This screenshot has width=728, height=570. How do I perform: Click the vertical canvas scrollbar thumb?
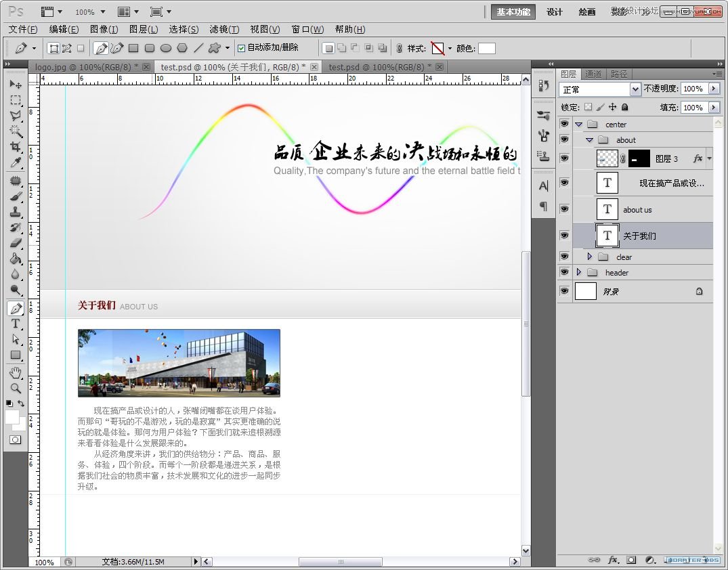pos(526,324)
